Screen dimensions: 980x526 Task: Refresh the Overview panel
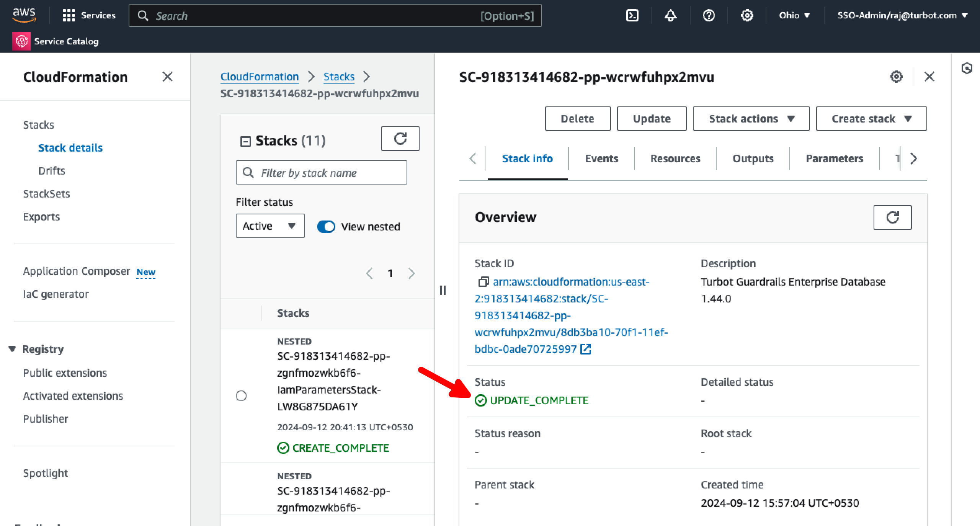pos(892,217)
